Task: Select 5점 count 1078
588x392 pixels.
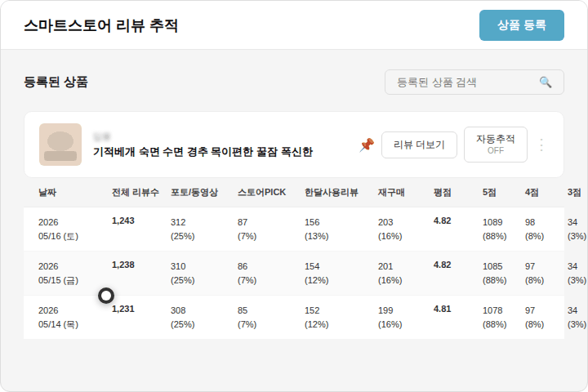Action: (x=492, y=310)
